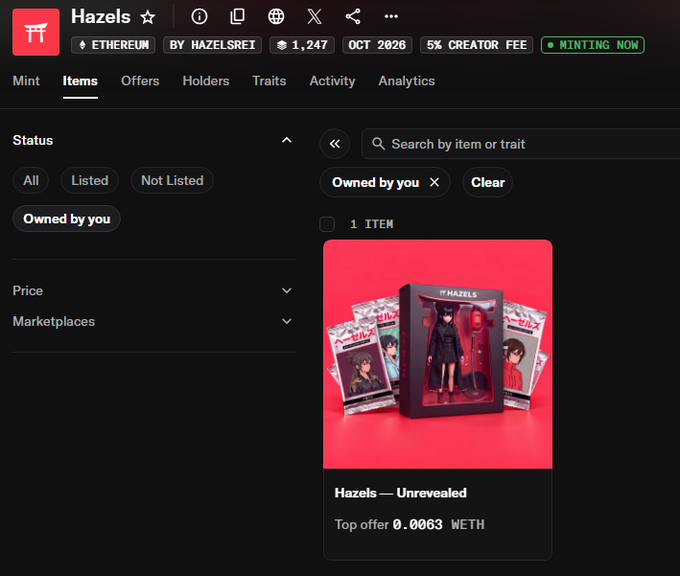
Task: Click the 1,247 item count badge
Action: (302, 45)
